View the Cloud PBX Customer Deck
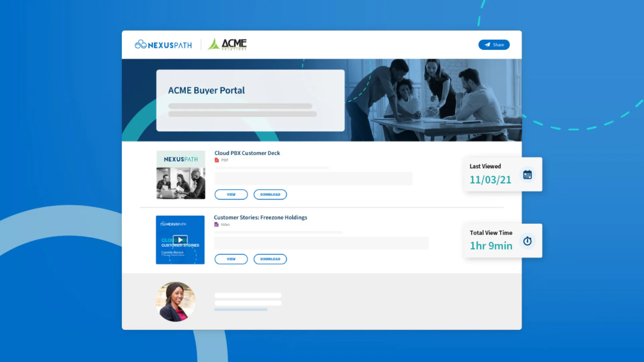Screen dimensions: 644x362 point(231,194)
